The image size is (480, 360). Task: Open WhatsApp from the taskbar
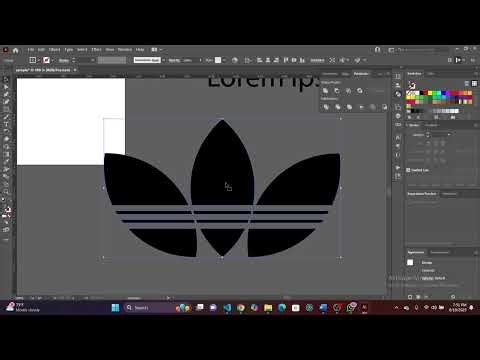(350, 308)
